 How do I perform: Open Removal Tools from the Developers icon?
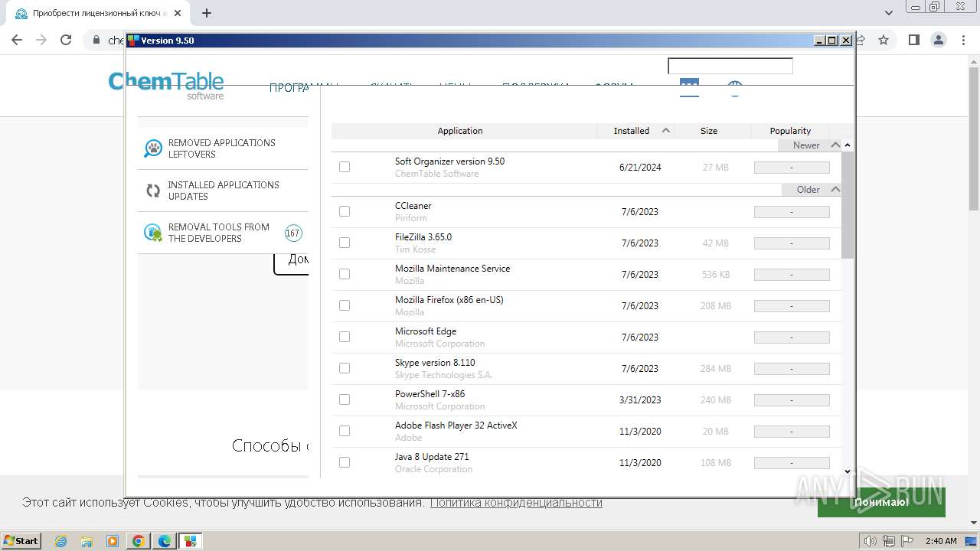153,233
